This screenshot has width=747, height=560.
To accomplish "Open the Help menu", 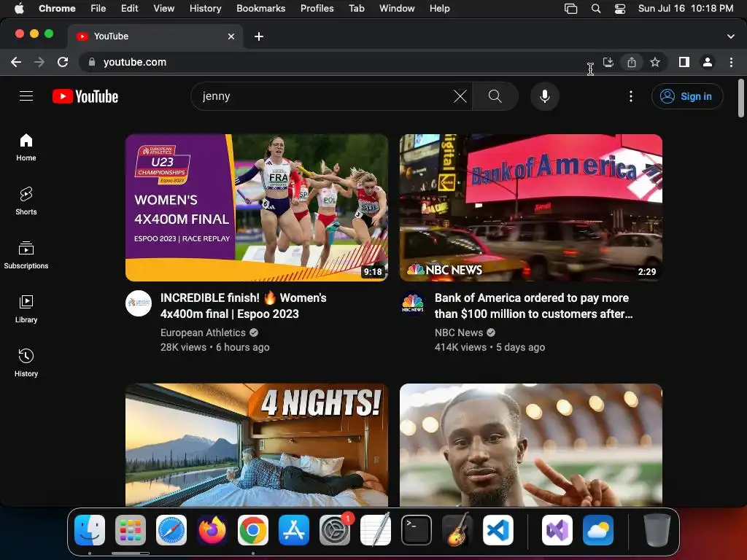I will pos(439,8).
